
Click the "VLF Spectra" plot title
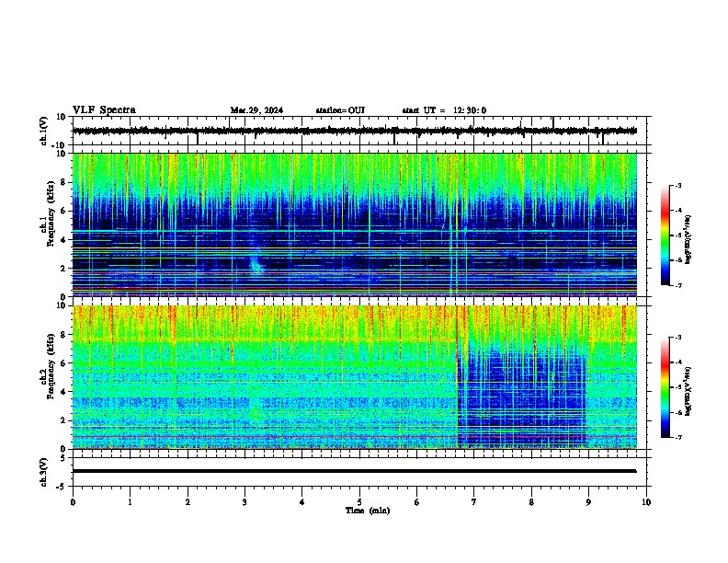tap(104, 110)
